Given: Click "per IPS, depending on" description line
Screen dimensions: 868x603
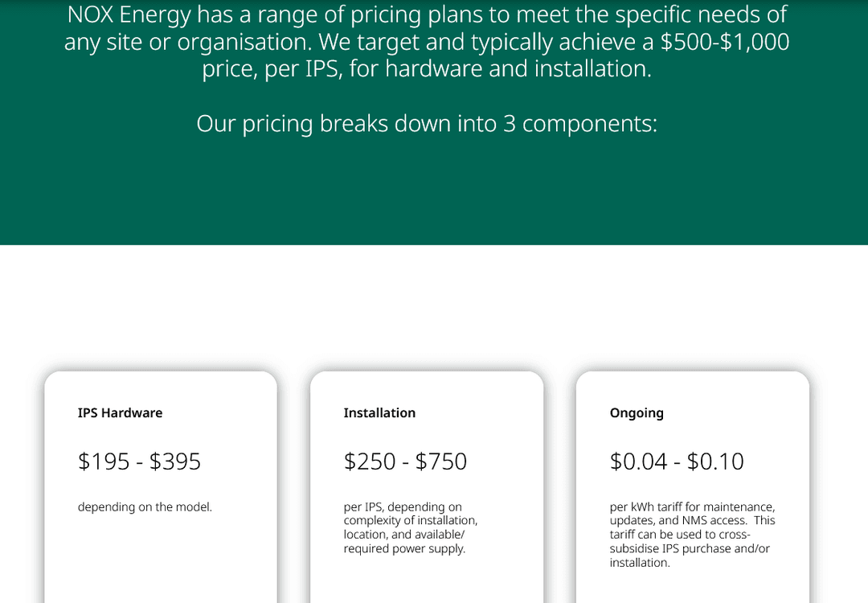Looking at the screenshot, I should (403, 507).
